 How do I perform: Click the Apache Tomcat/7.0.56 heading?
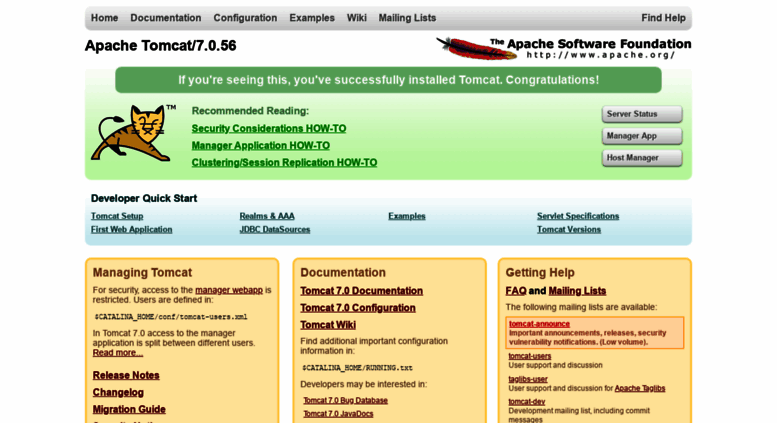(161, 46)
